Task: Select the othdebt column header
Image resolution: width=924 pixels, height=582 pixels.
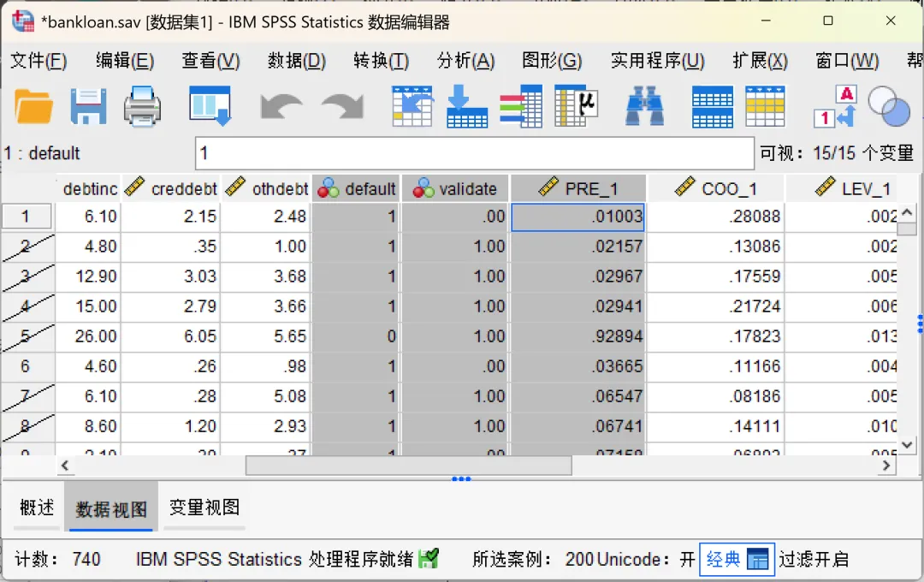Action: (266, 188)
